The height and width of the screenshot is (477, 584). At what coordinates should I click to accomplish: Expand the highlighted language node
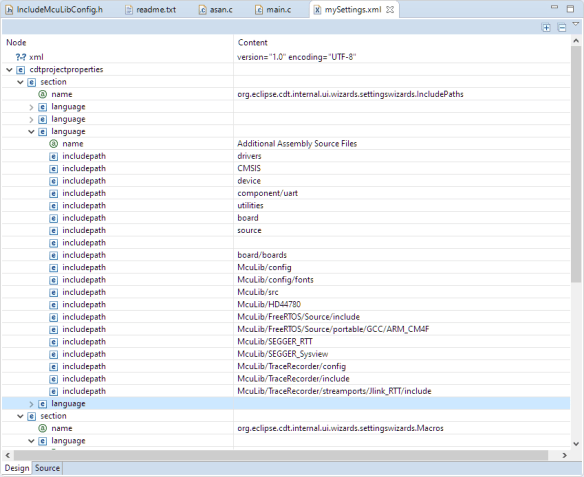tap(31, 404)
